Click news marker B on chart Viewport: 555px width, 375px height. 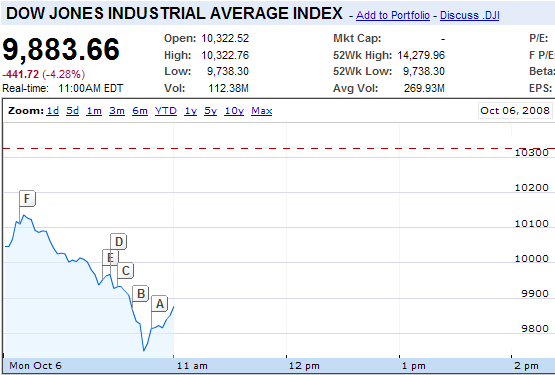point(141,294)
